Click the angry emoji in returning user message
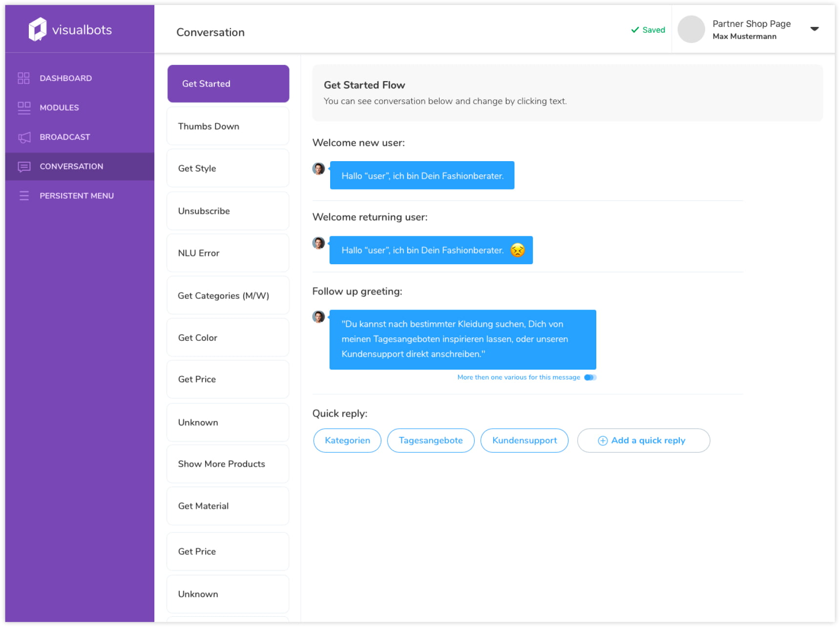Image resolution: width=840 pixels, height=627 pixels. 517,250
